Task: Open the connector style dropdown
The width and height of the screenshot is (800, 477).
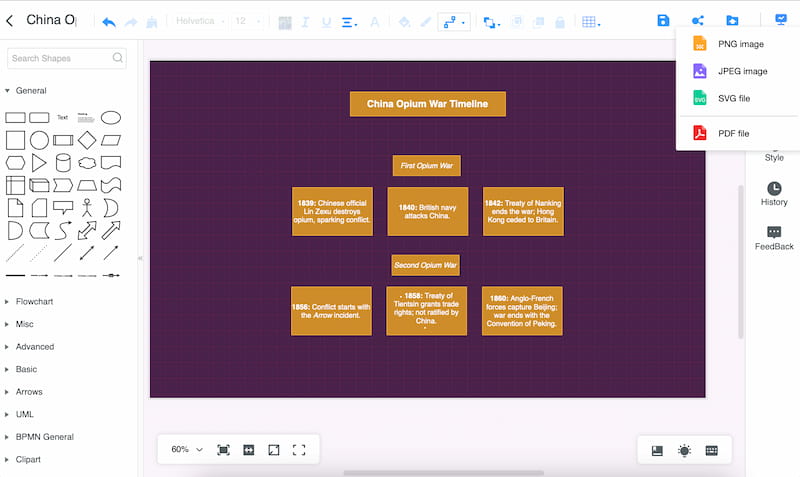Action: point(454,22)
